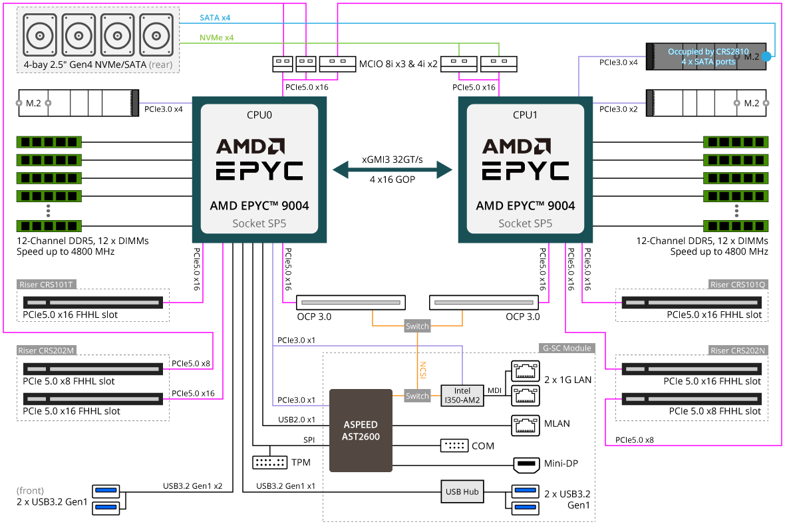Click the USB Hub box
This screenshot has width=785, height=532.
(462, 492)
